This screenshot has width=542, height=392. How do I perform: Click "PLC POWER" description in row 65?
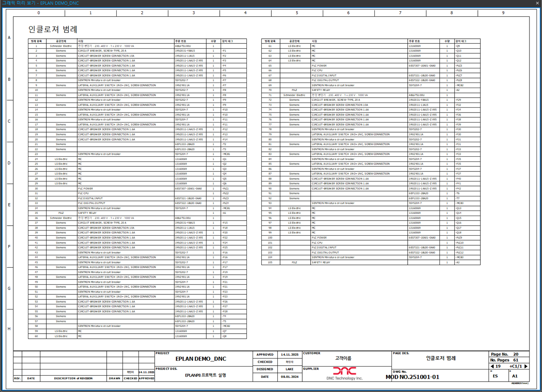pyautogui.click(x=319, y=65)
